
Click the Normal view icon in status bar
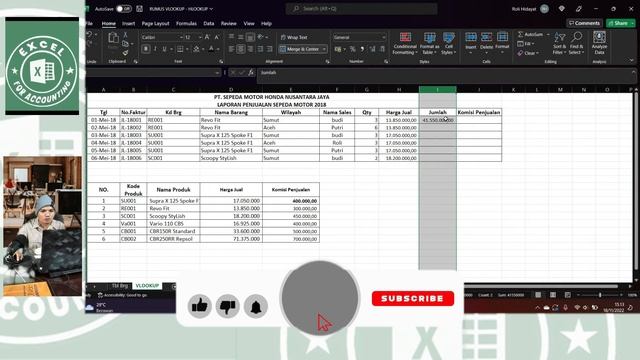(x=538, y=295)
